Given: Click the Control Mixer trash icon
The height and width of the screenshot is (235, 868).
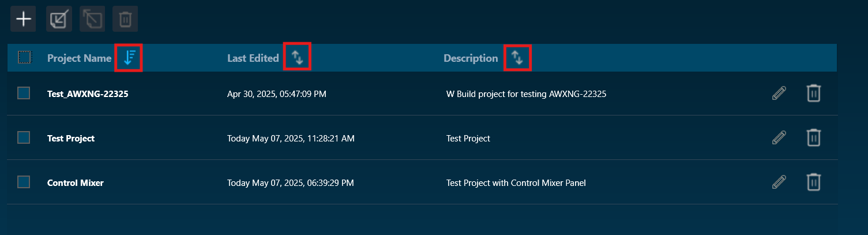Looking at the screenshot, I should pyautogui.click(x=813, y=182).
